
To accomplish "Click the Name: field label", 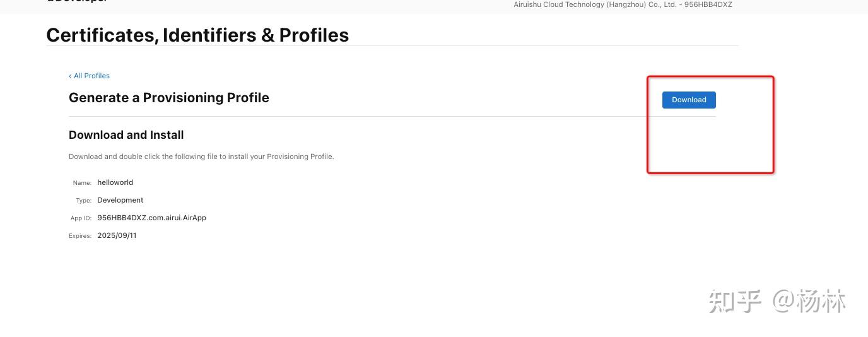I will [x=82, y=183].
